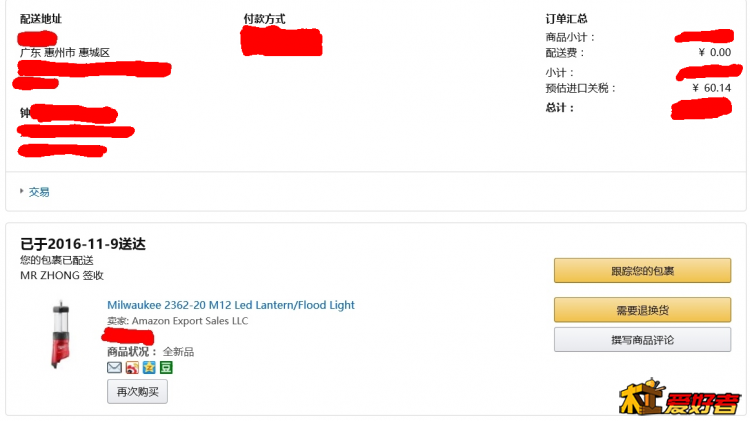Expand the 交易 transactions section
The image size is (750, 421).
coord(38,192)
